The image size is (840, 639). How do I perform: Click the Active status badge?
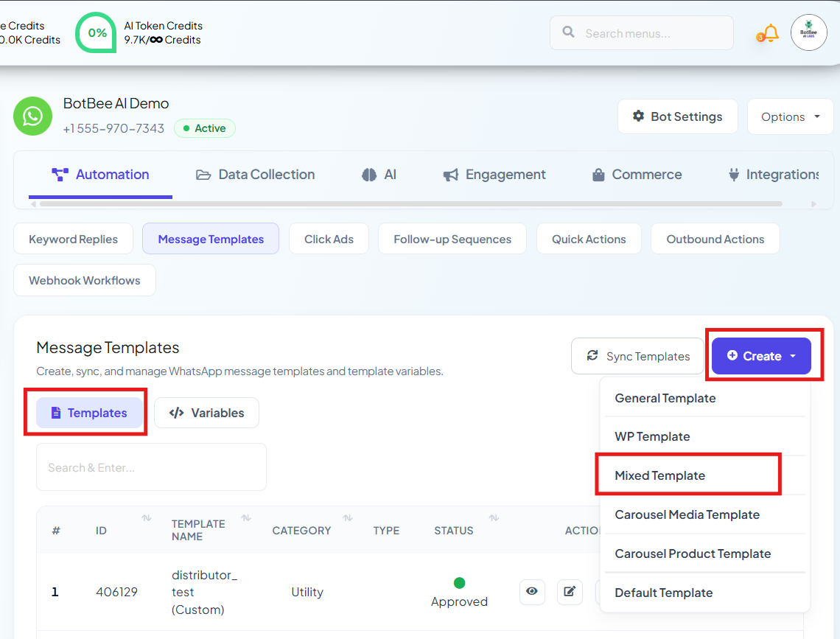205,128
